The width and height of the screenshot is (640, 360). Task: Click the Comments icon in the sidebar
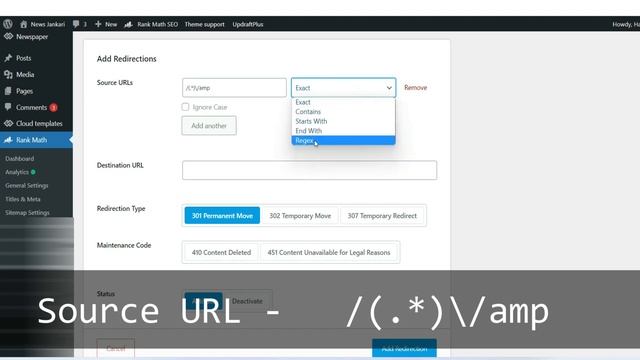pyautogui.click(x=8, y=107)
